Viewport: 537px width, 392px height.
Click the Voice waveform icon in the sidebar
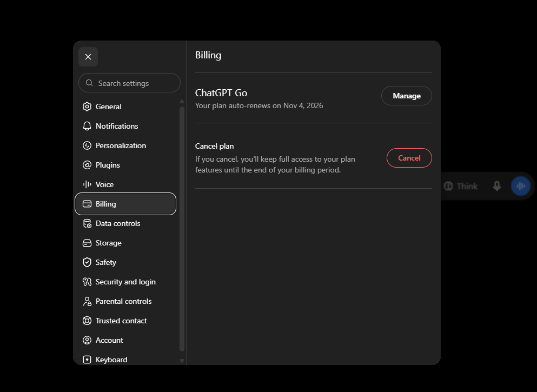tap(87, 184)
